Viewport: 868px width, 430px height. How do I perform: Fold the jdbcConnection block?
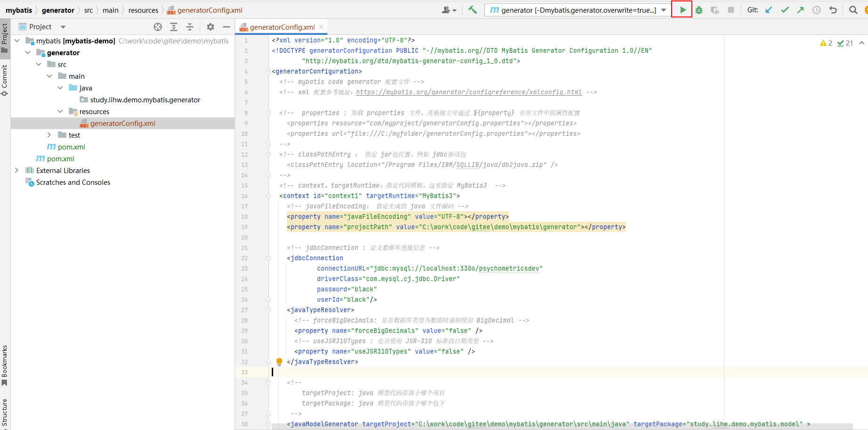pos(268,258)
